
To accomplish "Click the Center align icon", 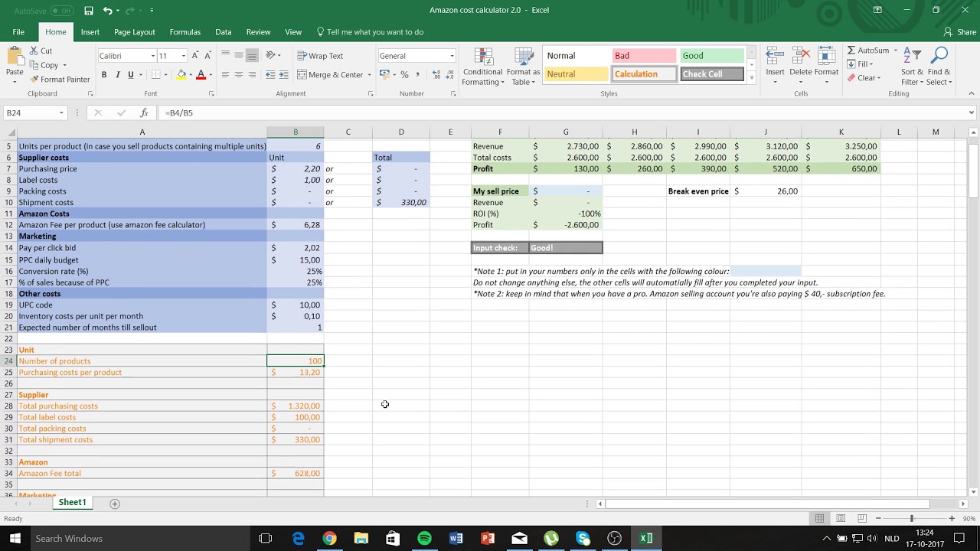I will [x=238, y=75].
